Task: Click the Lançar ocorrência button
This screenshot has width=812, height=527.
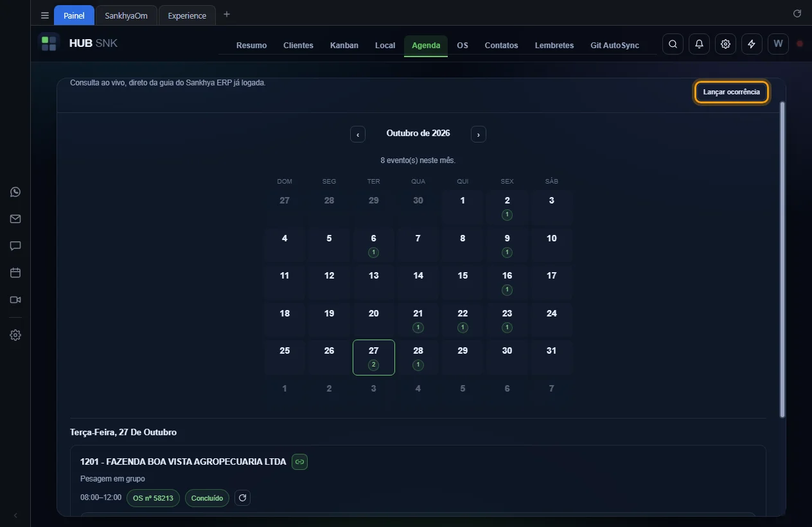Action: tap(732, 92)
